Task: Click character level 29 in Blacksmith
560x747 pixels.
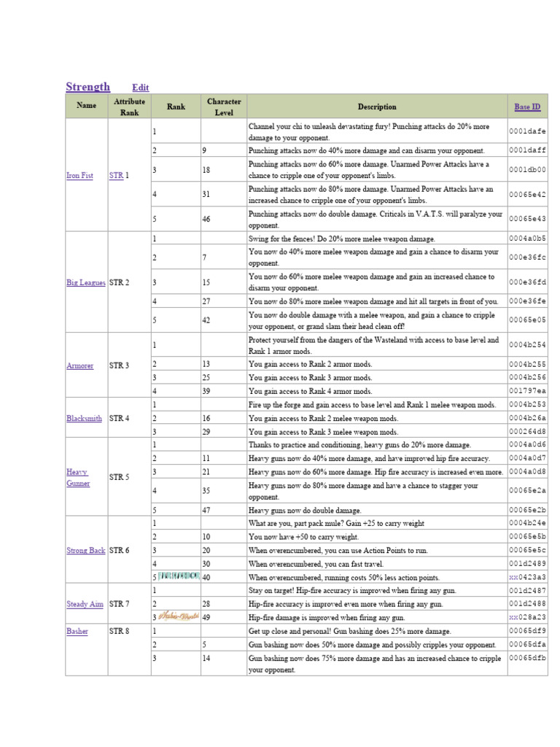Action: tap(206, 432)
